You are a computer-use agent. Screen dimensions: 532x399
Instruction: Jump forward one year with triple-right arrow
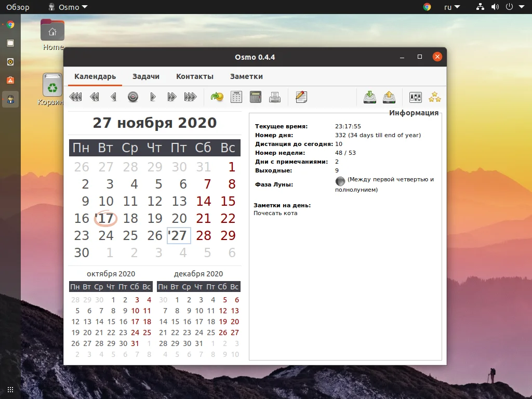point(190,97)
